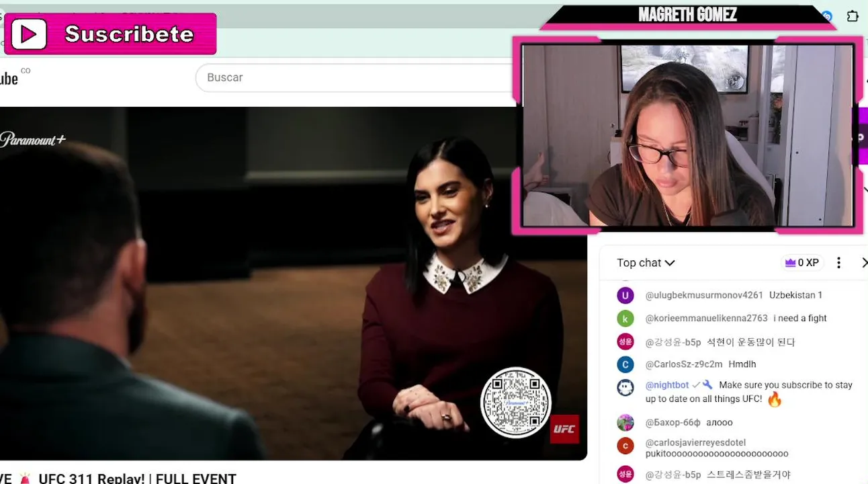Click chat message 'i need a fight'
This screenshot has height=484, width=868.
800,318
